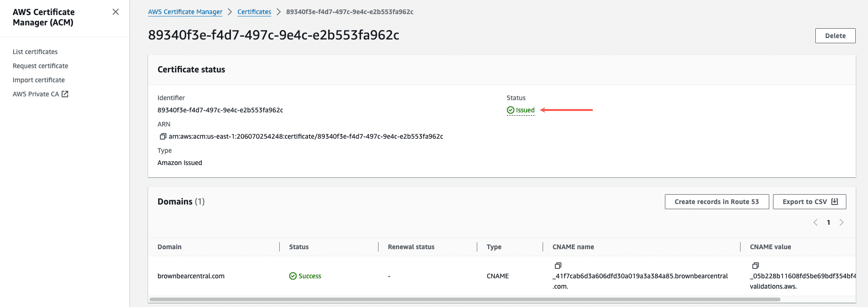Click the Type column header

pos(494,247)
